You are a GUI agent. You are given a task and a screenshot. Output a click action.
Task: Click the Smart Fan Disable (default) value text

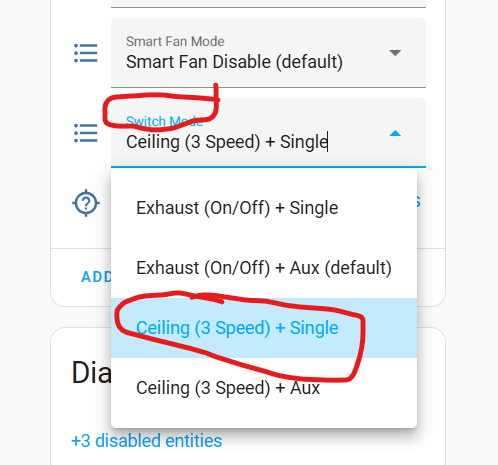coord(234,62)
